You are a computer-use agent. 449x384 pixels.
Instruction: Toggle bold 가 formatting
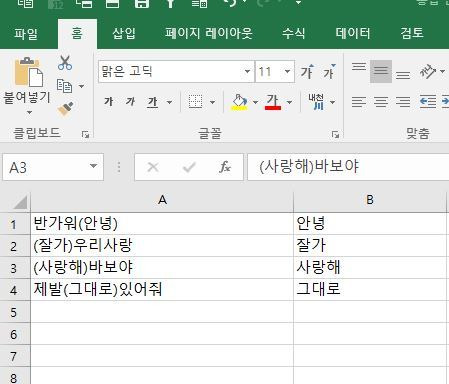tap(109, 102)
